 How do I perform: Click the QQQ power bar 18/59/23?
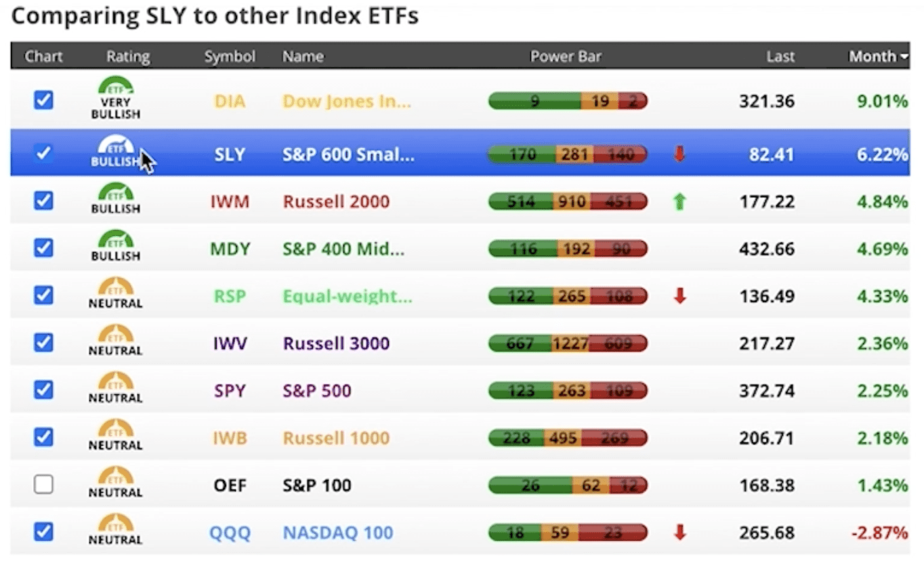pos(568,533)
